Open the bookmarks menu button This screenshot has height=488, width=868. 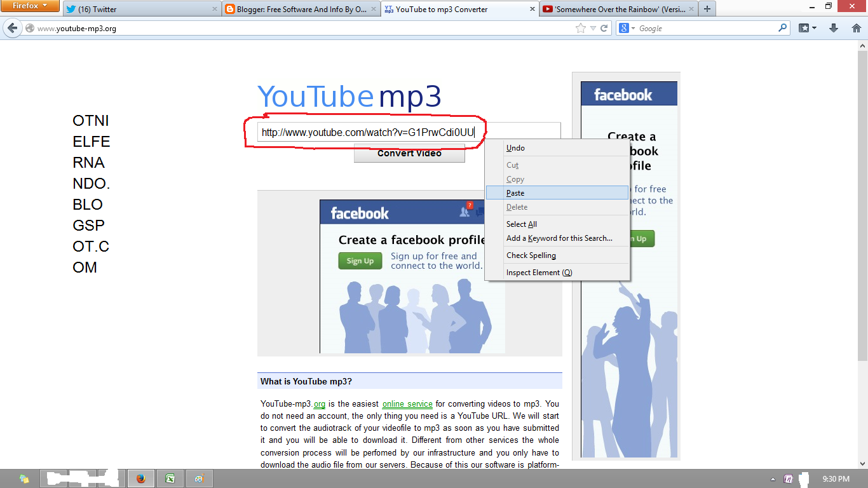point(807,28)
